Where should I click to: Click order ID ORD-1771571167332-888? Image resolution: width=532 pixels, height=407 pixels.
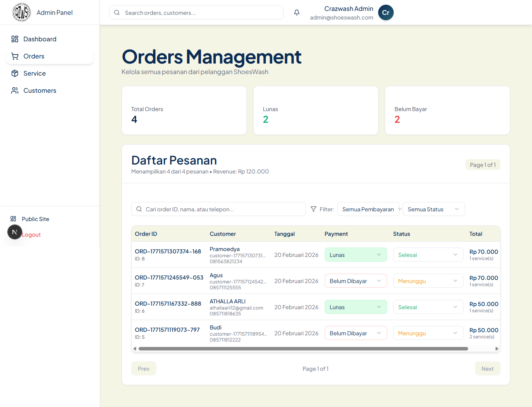[168, 304]
